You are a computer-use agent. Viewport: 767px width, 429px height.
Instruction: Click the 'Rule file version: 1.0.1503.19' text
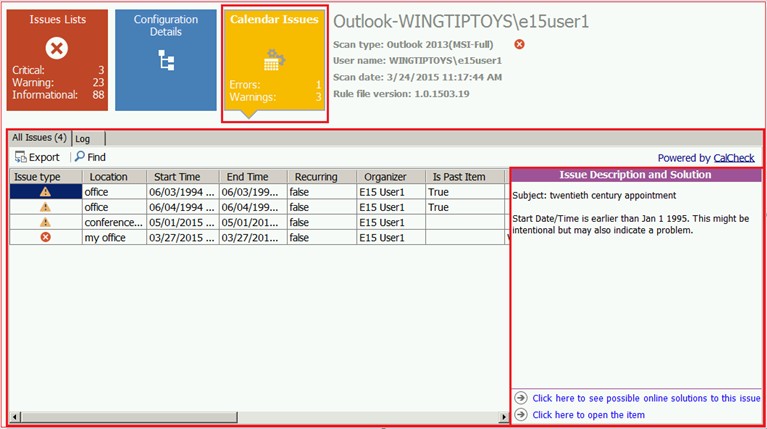tap(401, 93)
